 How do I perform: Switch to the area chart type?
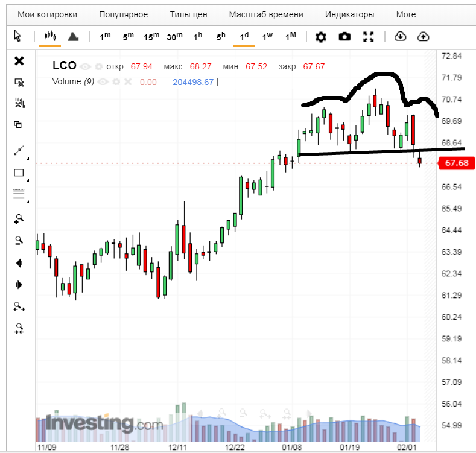[74, 37]
